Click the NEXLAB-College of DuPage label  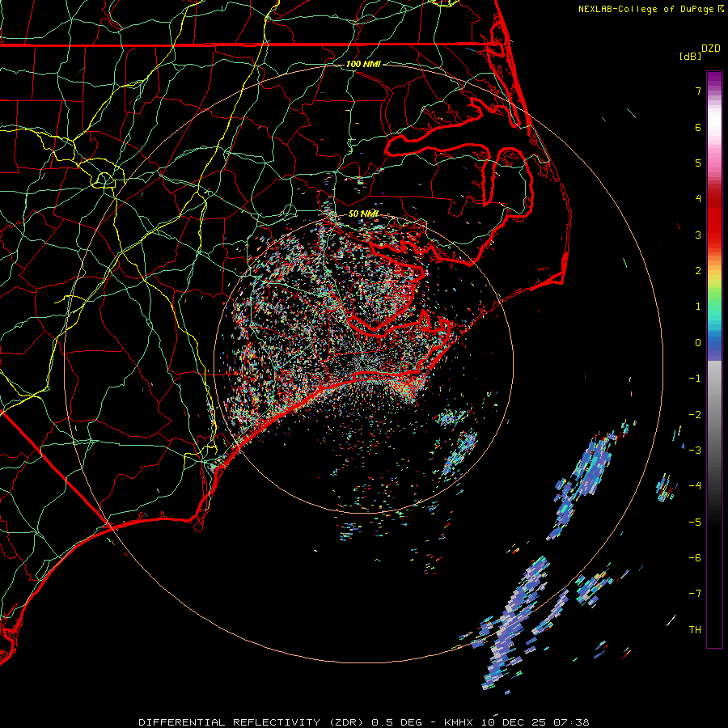(x=645, y=9)
